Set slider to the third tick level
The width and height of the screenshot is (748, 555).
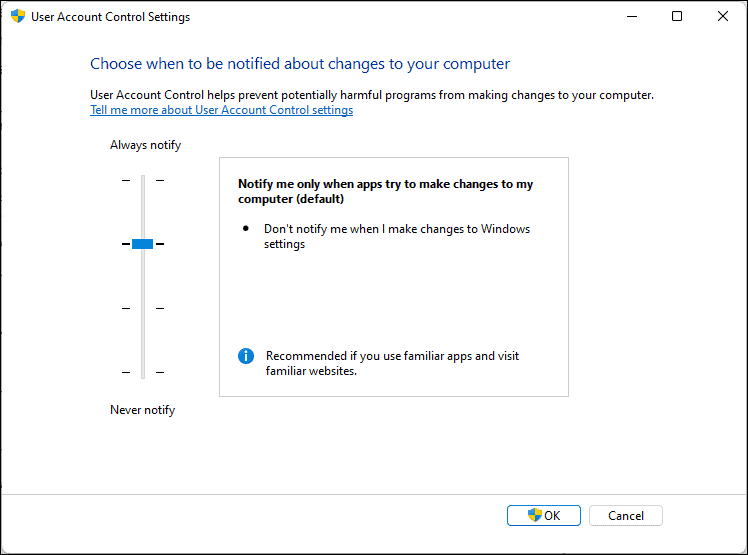(142, 308)
